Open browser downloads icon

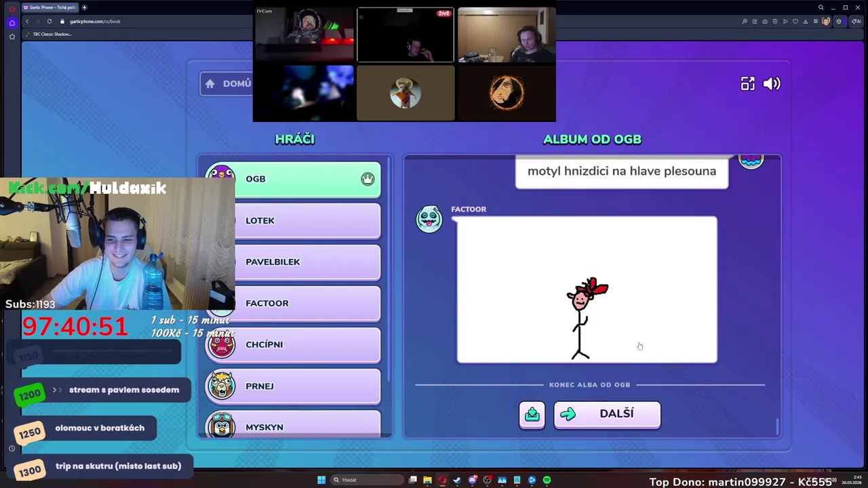pos(806,21)
